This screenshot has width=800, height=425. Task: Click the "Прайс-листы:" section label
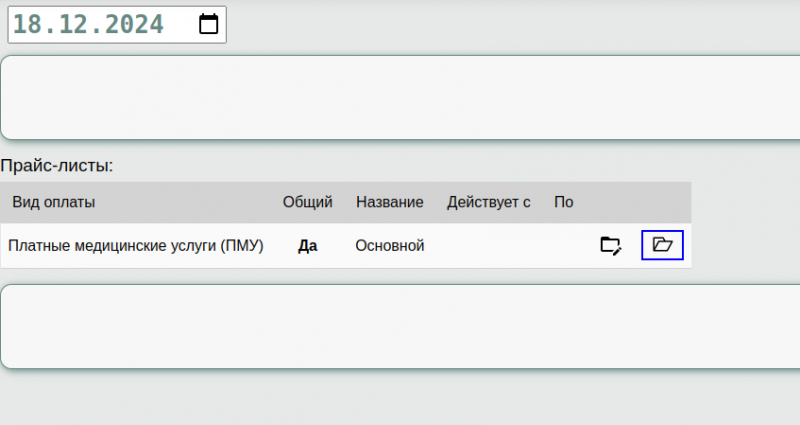tap(57, 165)
